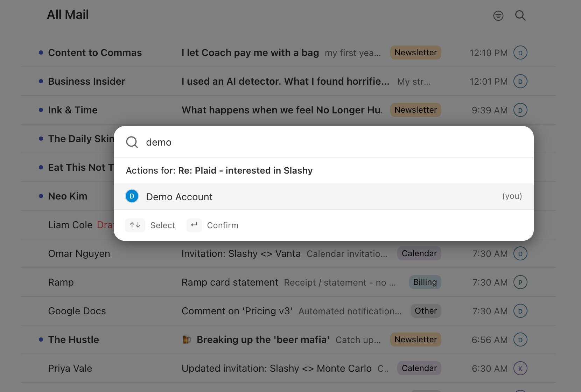Click the unread dot beside Neo Kim
Screen dimensions: 581x392
(x=41, y=196)
